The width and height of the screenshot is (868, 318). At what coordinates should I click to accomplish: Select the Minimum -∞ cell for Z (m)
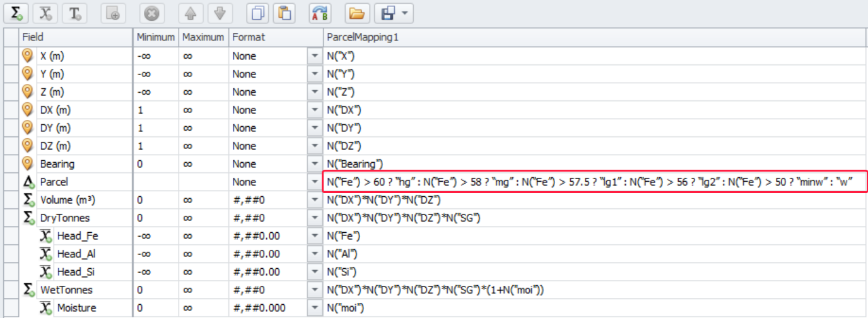(x=156, y=91)
